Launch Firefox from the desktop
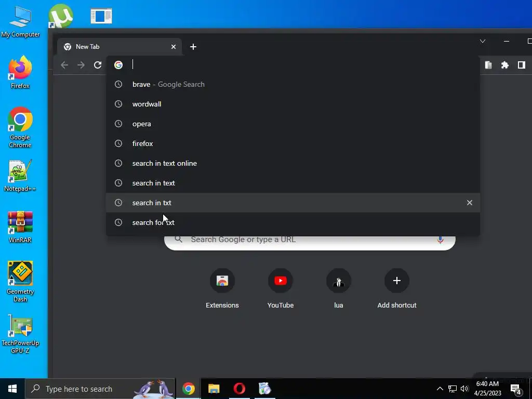 pyautogui.click(x=20, y=72)
